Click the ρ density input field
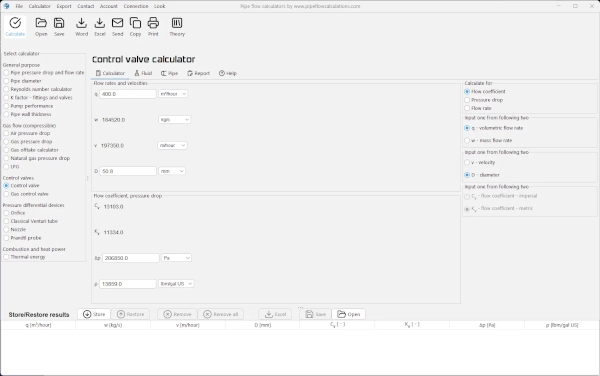The height and width of the screenshot is (376, 600). [x=128, y=284]
